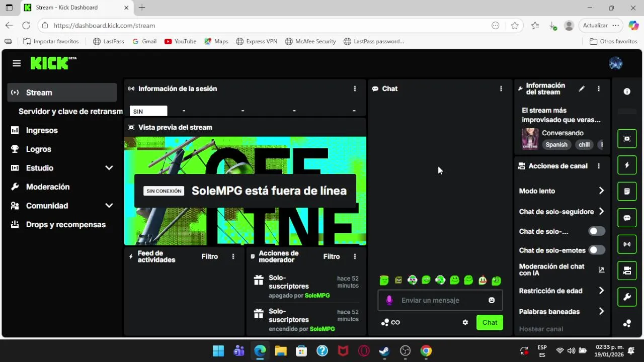Open Modo lento options arrow
644x362 pixels.
pos(601,191)
